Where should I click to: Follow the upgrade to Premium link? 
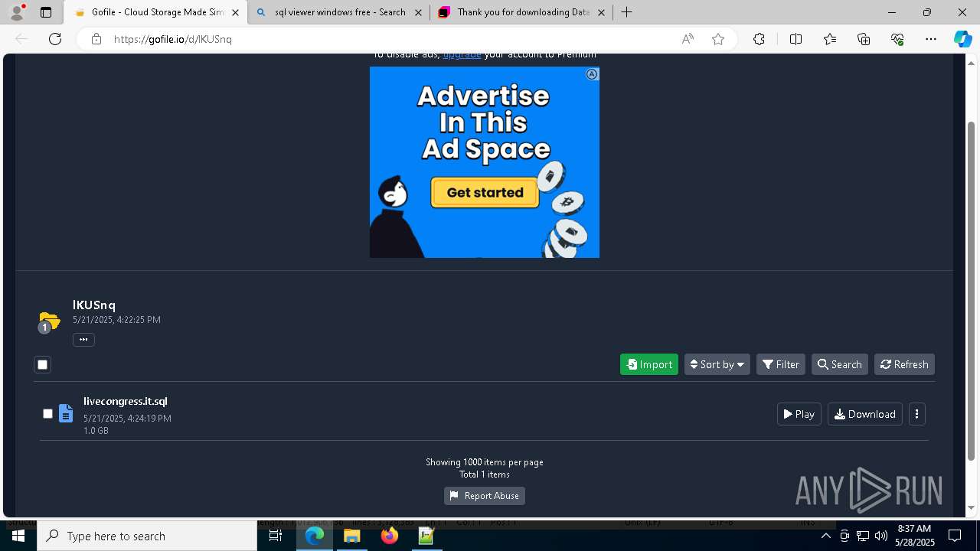462,55
